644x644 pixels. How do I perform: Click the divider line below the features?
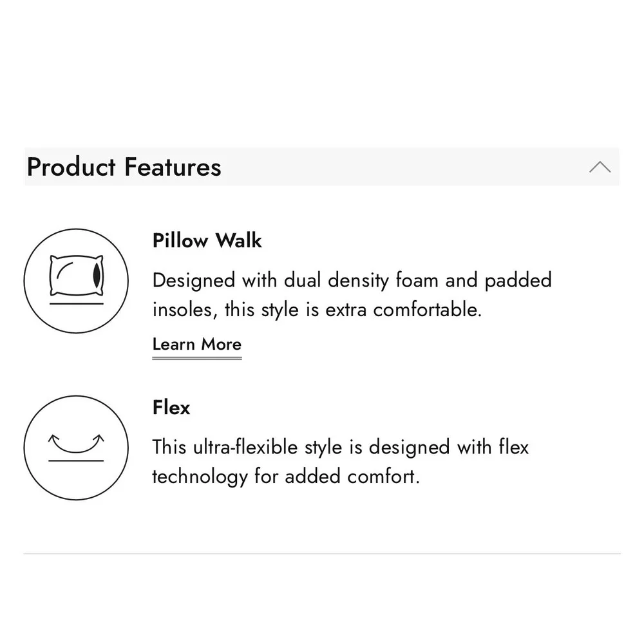(322, 554)
